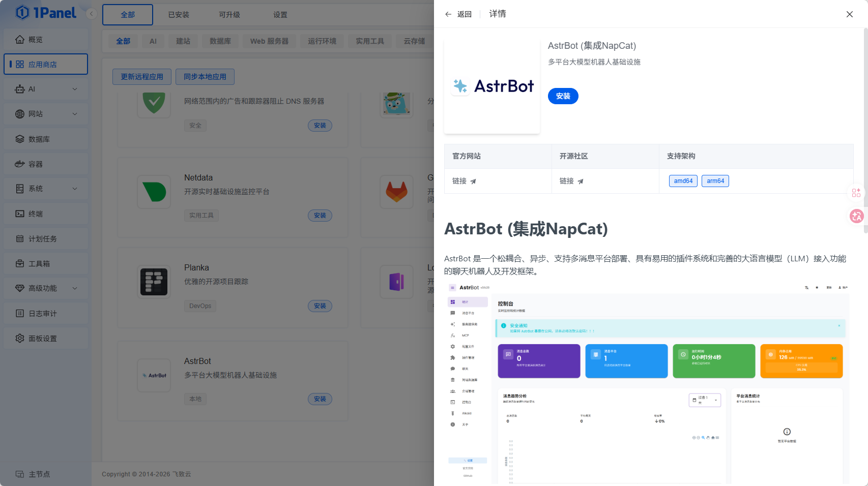Open 计划任务 scheduled tasks

coord(46,238)
